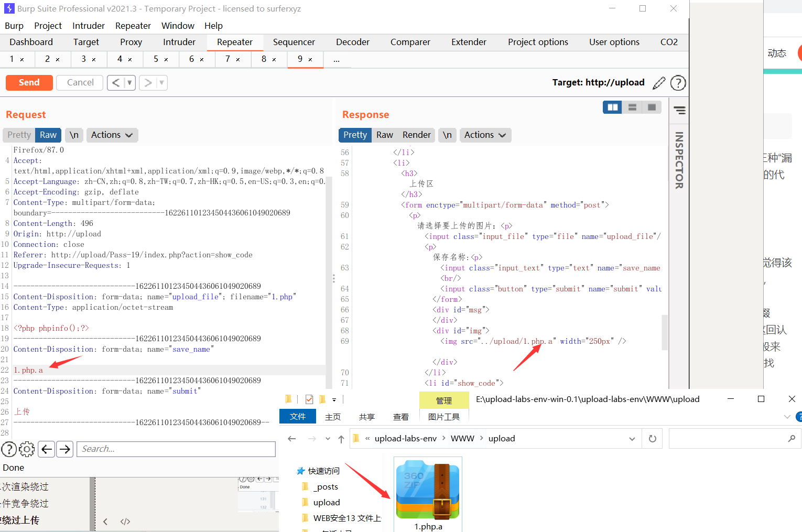Open the response Actions dropdown
Screen dimensions: 802x532
coord(485,135)
